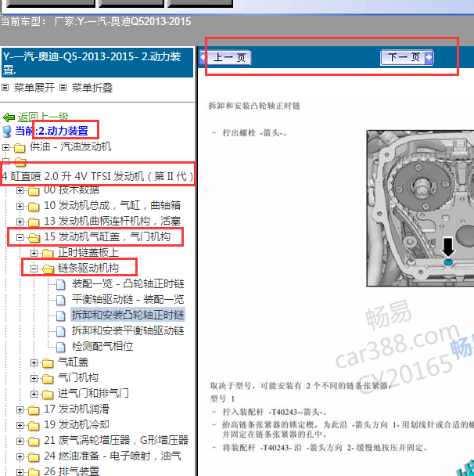The height and width of the screenshot is (476, 474).
Task: Click the 00 技术数据 folder icon
Action: coord(34,191)
